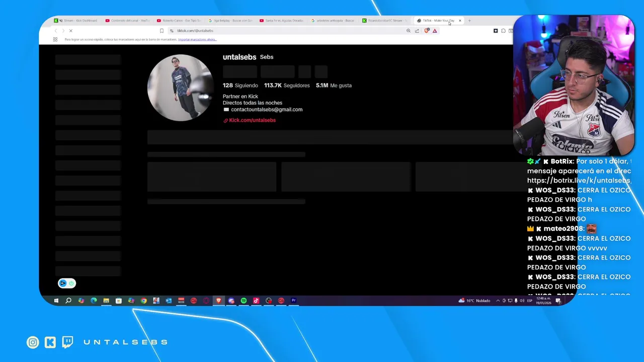Image resolution: width=644 pixels, height=362 pixels.
Task: Open the zoom magnifier in address bar
Action: point(409,31)
